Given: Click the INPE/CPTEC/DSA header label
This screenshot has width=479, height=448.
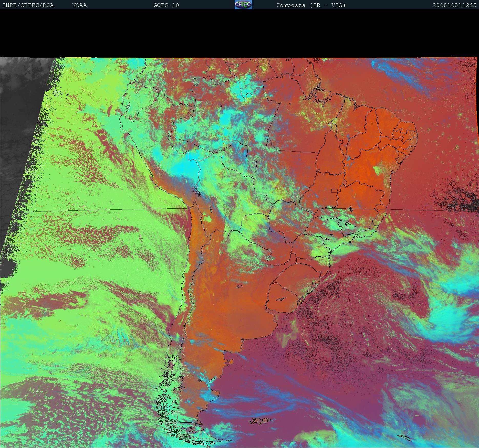Looking at the screenshot, I should coord(28,5).
